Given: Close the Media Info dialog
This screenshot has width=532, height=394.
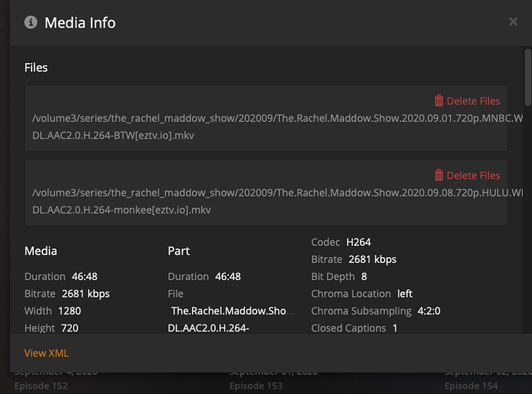Looking at the screenshot, I should click(x=513, y=22).
